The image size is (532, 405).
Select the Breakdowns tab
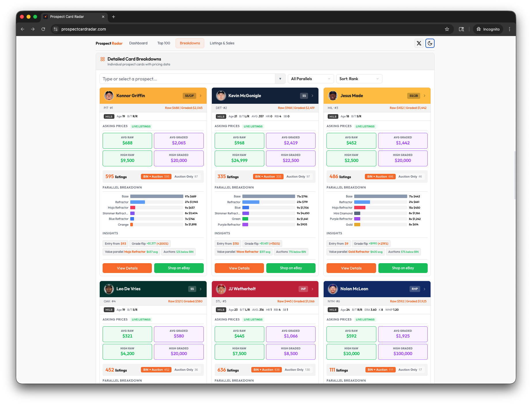[190, 43]
